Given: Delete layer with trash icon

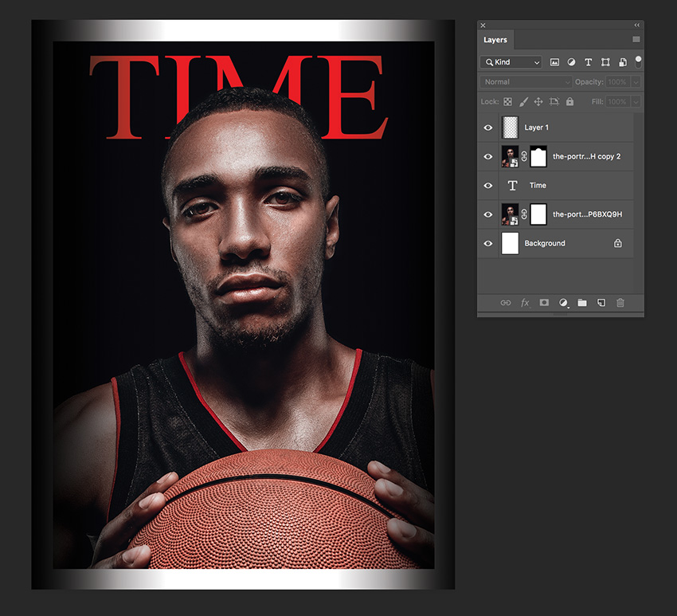Looking at the screenshot, I should click(x=620, y=303).
